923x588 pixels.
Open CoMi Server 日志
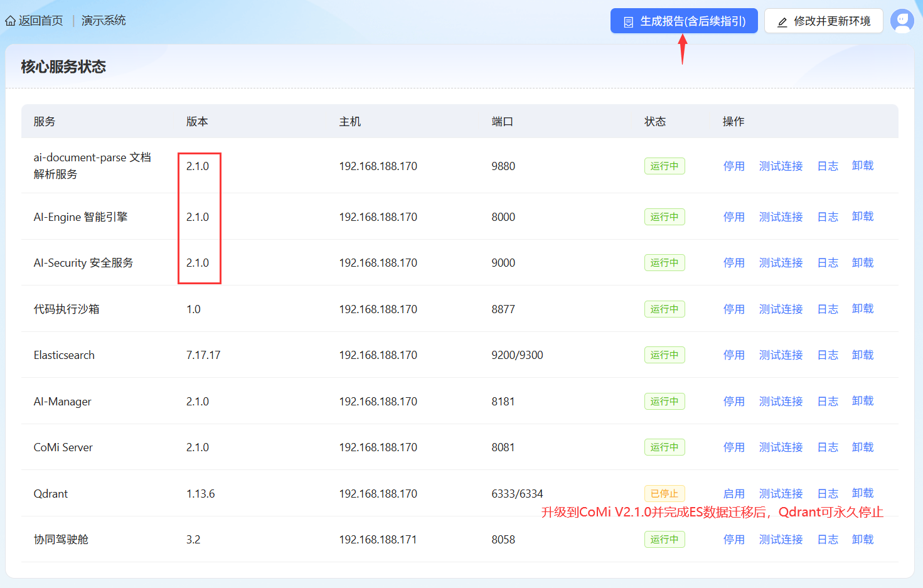pos(828,447)
